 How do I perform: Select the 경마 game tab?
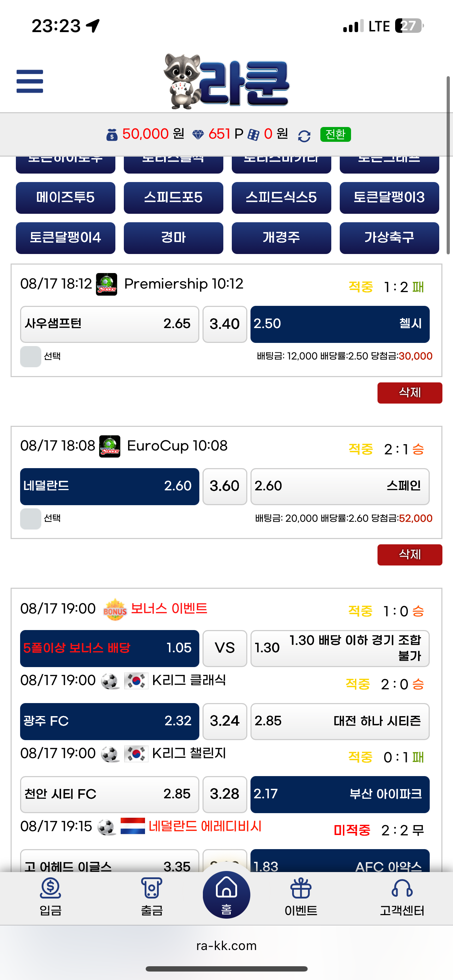point(174,238)
